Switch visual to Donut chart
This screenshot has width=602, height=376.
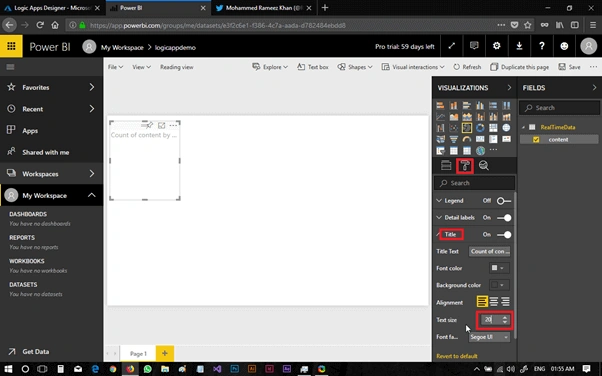(480, 128)
